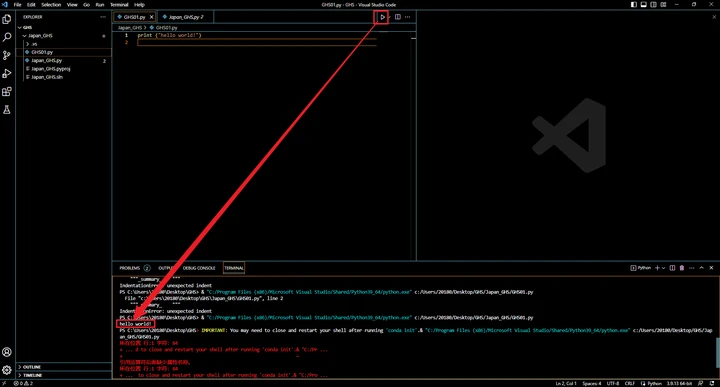Run Python file with play button
The image size is (720, 387).
pyautogui.click(x=382, y=17)
